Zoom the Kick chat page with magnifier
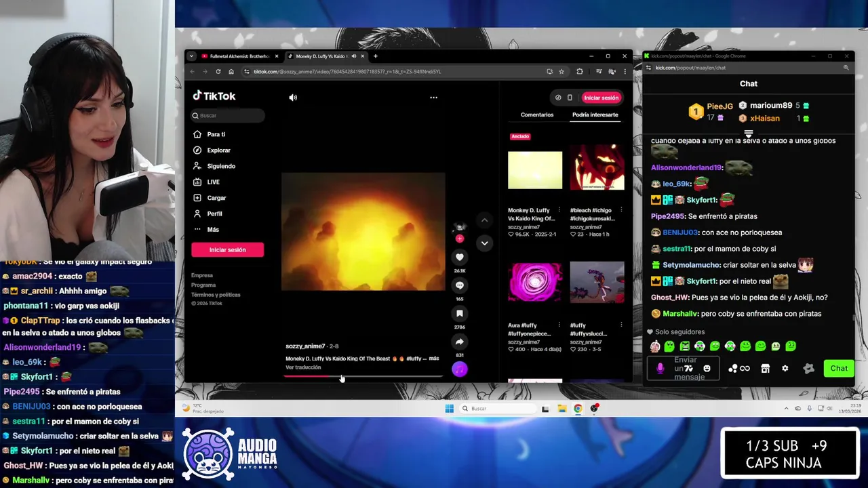The width and height of the screenshot is (868, 488). (846, 67)
